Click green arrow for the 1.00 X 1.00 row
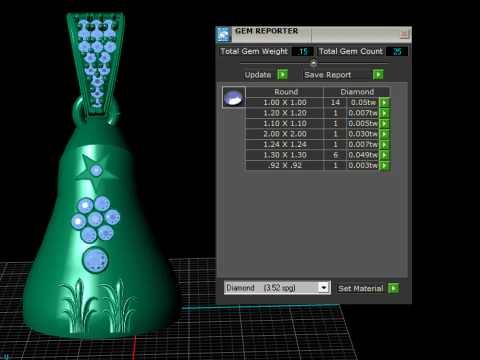This screenshot has height=360, width=480. [x=384, y=102]
